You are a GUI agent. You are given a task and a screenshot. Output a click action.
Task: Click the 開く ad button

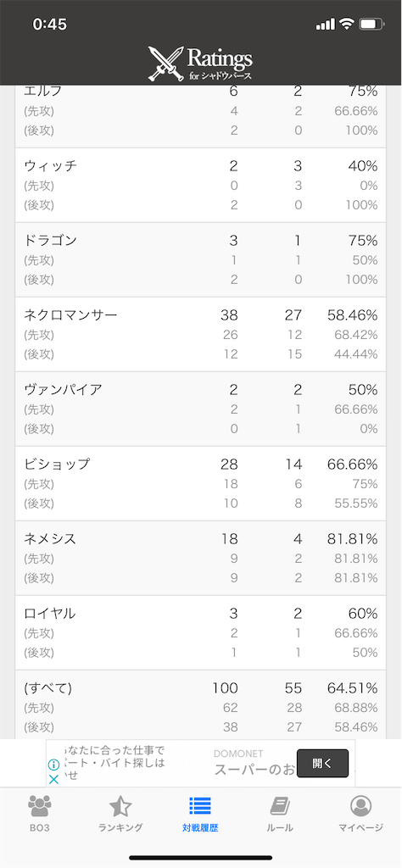pos(323,764)
